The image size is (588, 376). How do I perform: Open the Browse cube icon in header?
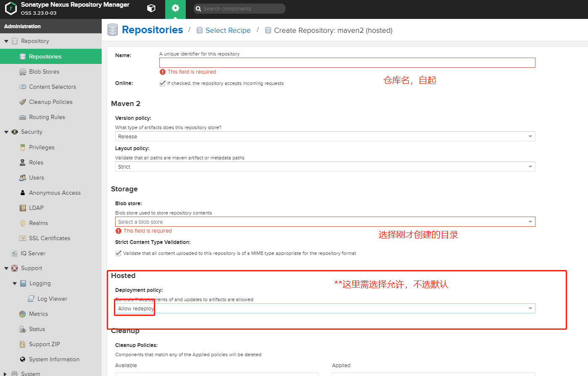[151, 8]
